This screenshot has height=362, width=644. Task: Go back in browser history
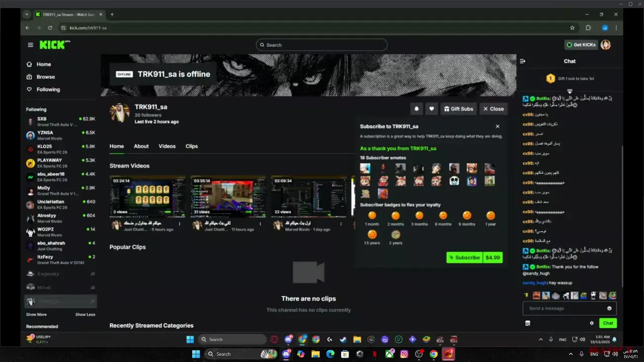[28, 28]
